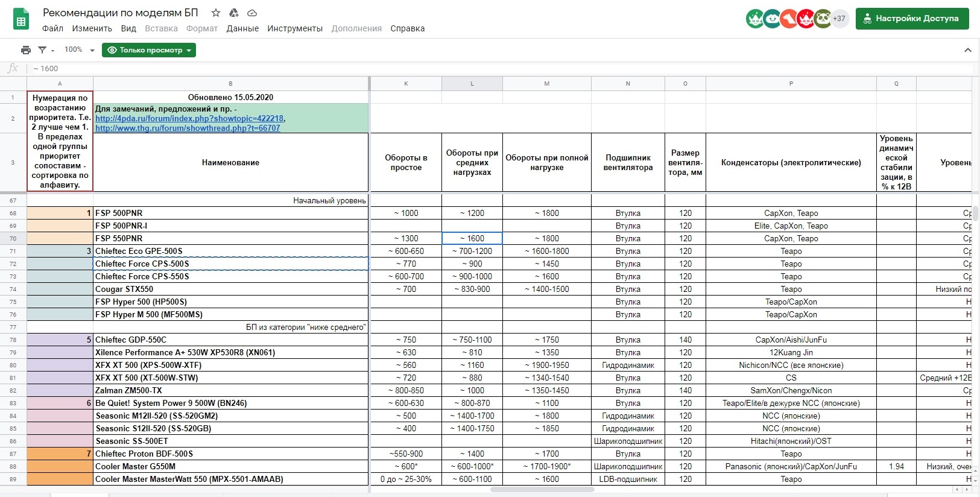Select column B by its header
Image resolution: width=980 pixels, height=497 pixels.
point(230,83)
